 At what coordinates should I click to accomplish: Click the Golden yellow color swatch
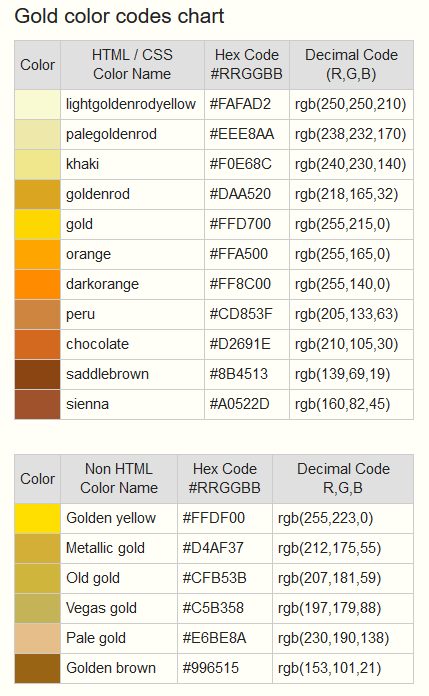(38, 518)
